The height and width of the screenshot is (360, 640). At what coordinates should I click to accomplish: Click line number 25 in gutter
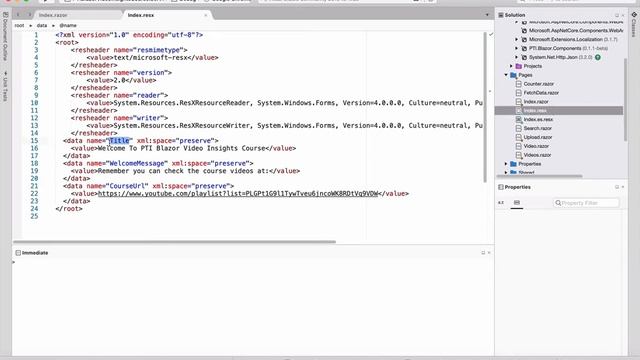(34, 216)
